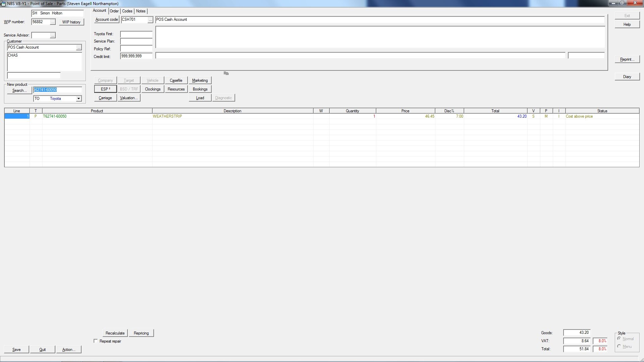Click the Save button
The height and width of the screenshot is (362, 644).
click(x=16, y=350)
